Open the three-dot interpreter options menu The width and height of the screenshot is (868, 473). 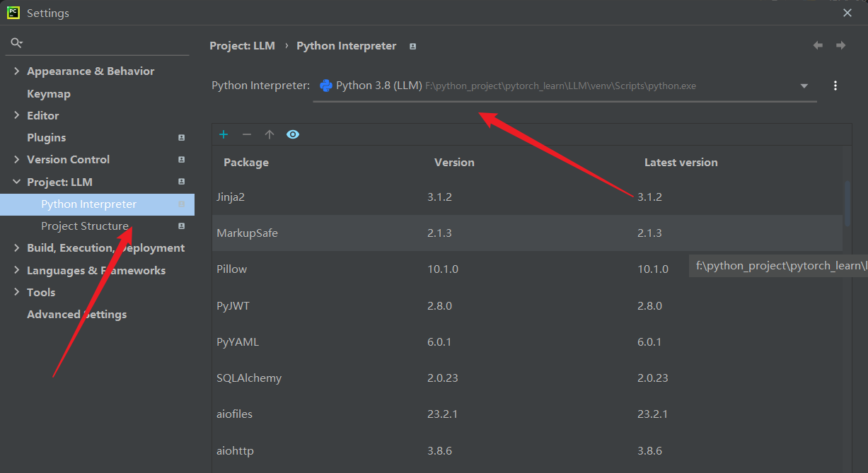pos(835,86)
